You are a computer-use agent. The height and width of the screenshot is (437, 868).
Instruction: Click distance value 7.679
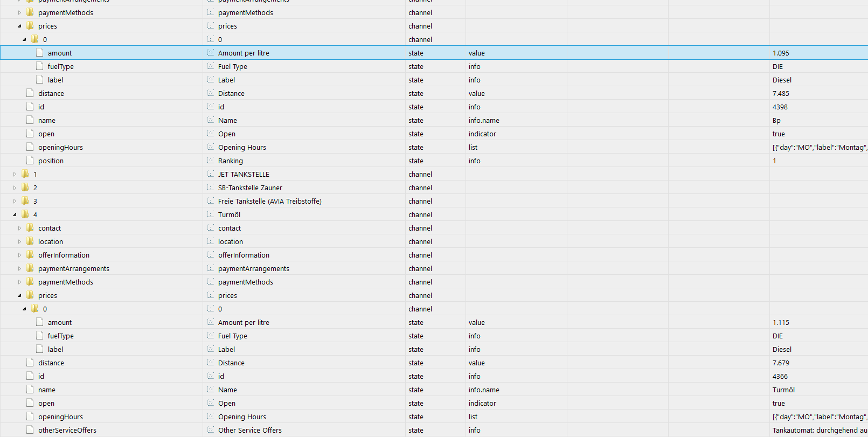click(781, 363)
